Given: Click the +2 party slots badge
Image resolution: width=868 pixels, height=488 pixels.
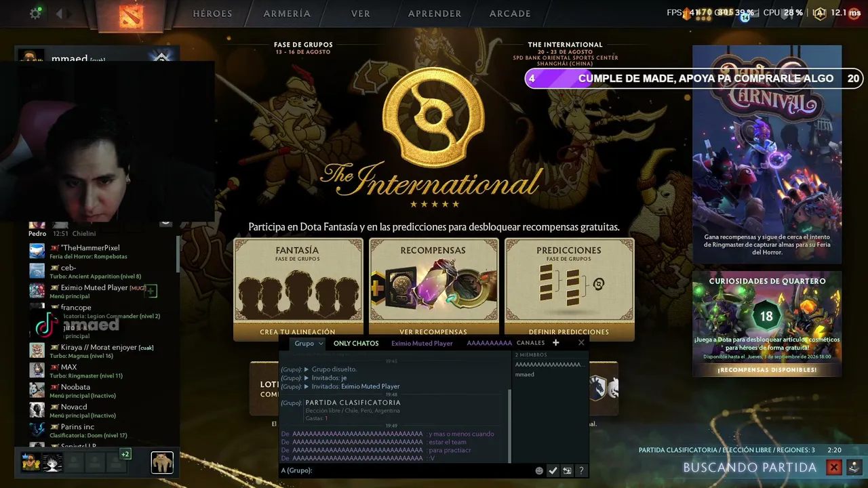Looking at the screenshot, I should click(125, 454).
